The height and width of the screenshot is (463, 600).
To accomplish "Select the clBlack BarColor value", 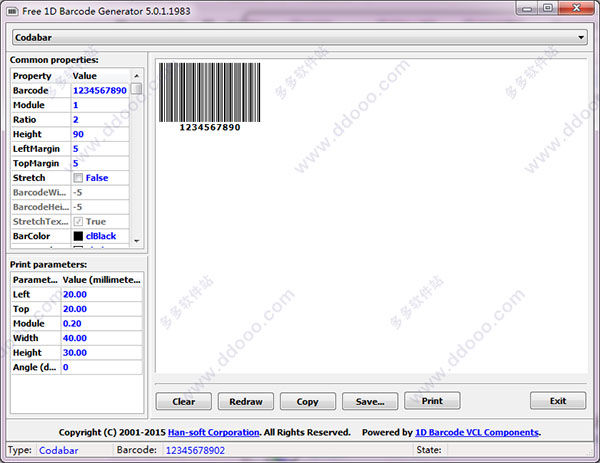I will pos(101,236).
